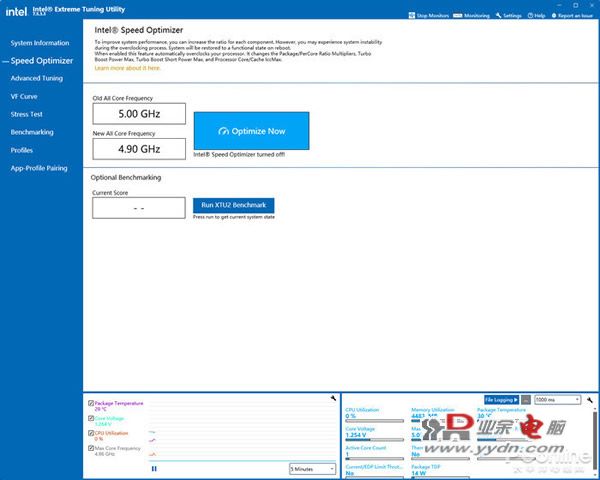Click the Current Score field
The image size is (600, 480).
(139, 208)
